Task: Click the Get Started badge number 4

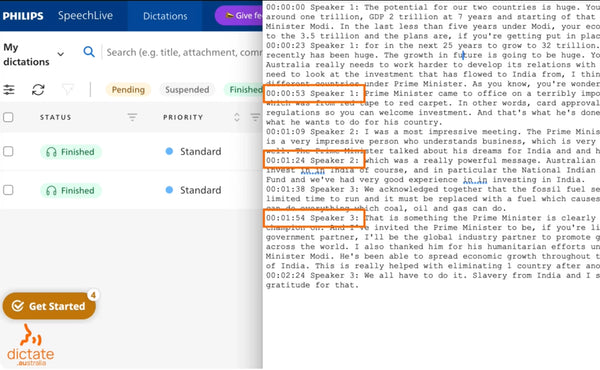Action: point(93,295)
